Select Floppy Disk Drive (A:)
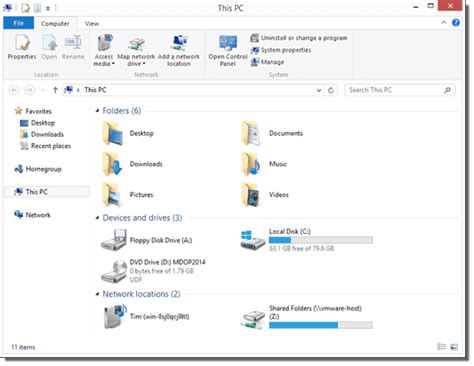This screenshot has width=474, height=366. pyautogui.click(x=147, y=240)
